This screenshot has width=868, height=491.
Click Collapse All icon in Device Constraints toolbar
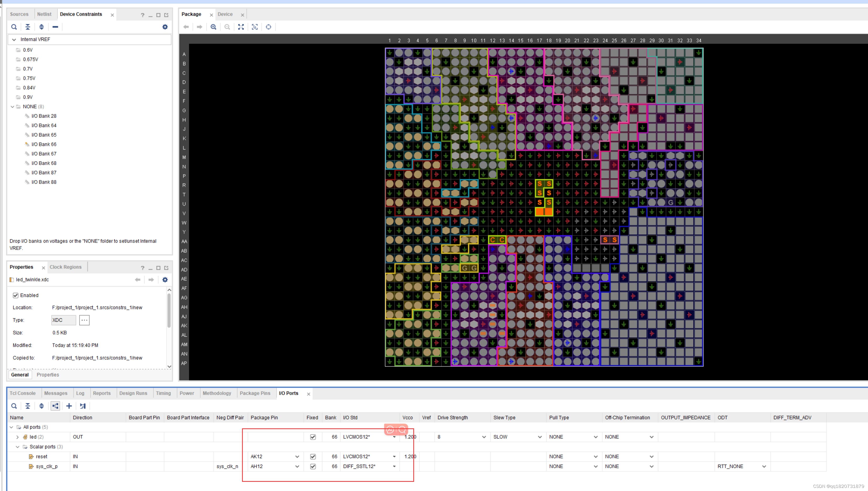tap(28, 27)
